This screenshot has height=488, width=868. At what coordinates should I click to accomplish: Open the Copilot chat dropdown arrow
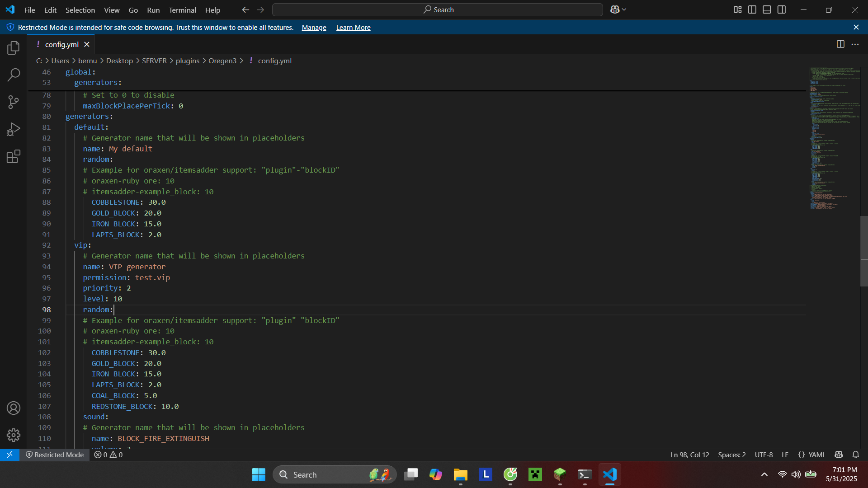pyautogui.click(x=624, y=9)
